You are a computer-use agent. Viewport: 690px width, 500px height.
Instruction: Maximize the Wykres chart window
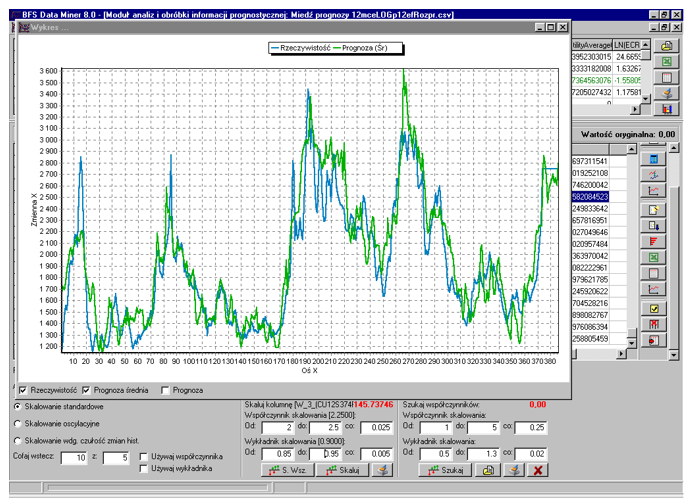(x=551, y=27)
